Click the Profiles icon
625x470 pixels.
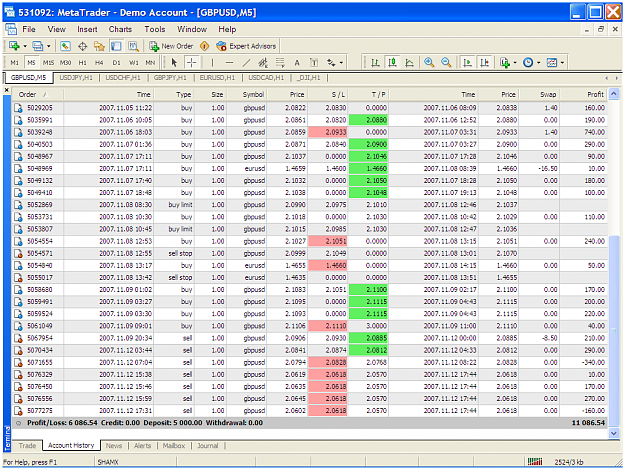point(37,46)
